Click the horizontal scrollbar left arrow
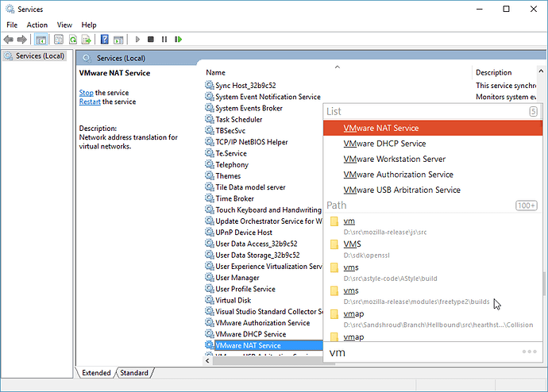 207,361
